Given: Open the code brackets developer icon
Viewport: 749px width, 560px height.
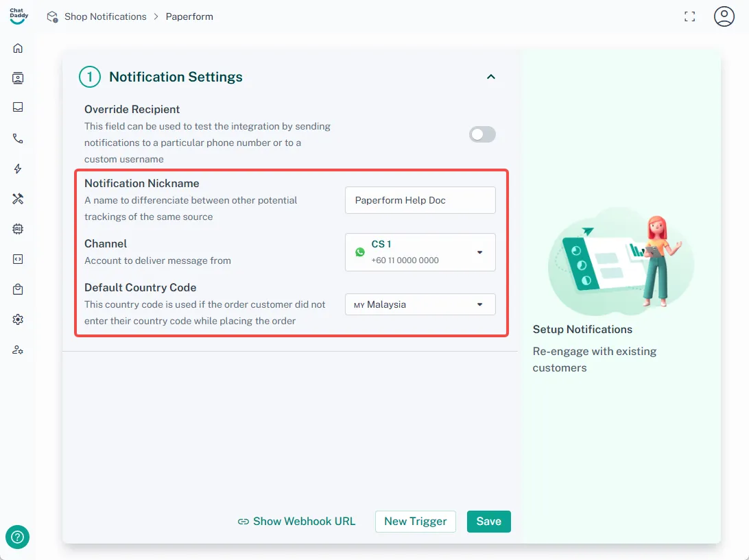Looking at the screenshot, I should pos(18,259).
